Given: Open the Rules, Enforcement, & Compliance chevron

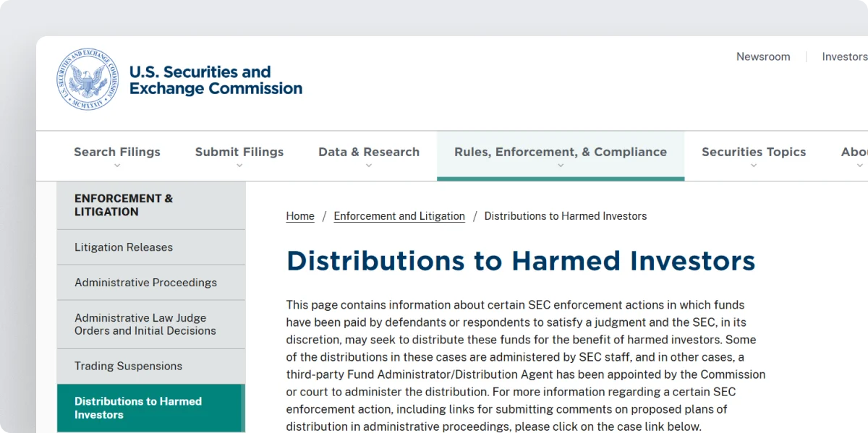Looking at the screenshot, I should tap(561, 165).
